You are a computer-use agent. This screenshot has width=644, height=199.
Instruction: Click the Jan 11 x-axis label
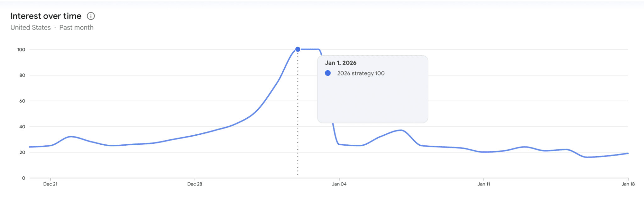(x=484, y=184)
